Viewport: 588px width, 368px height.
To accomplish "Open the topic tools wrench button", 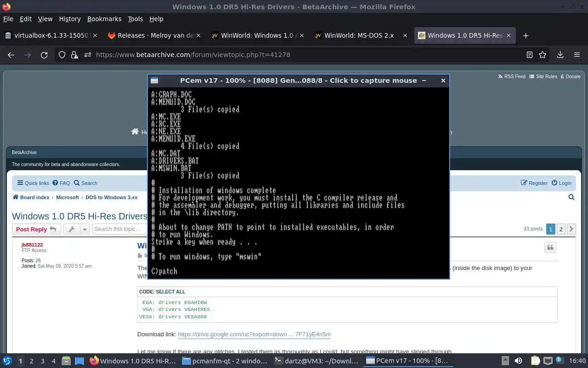I will [71, 229].
